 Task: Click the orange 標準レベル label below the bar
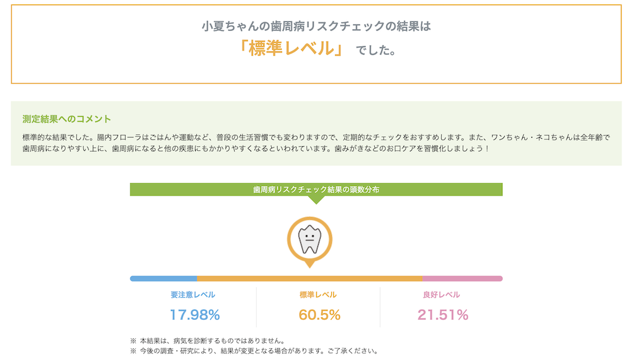(x=318, y=295)
